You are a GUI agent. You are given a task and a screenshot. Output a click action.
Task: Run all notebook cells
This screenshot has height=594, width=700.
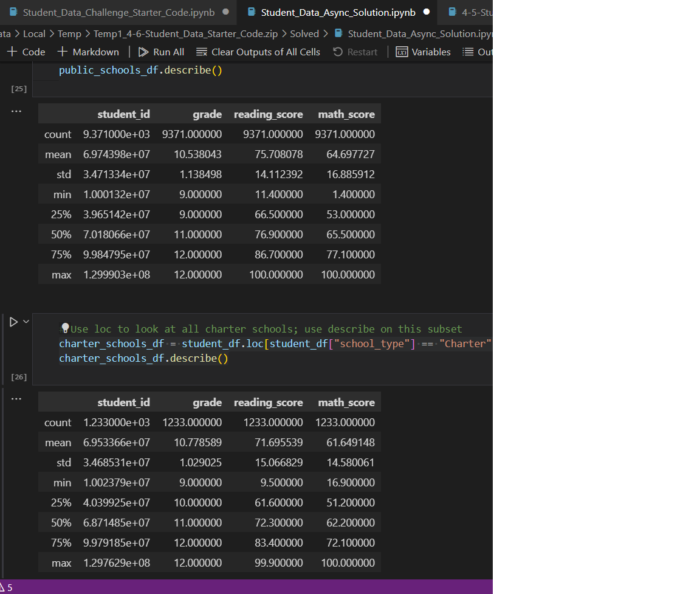[x=160, y=52]
